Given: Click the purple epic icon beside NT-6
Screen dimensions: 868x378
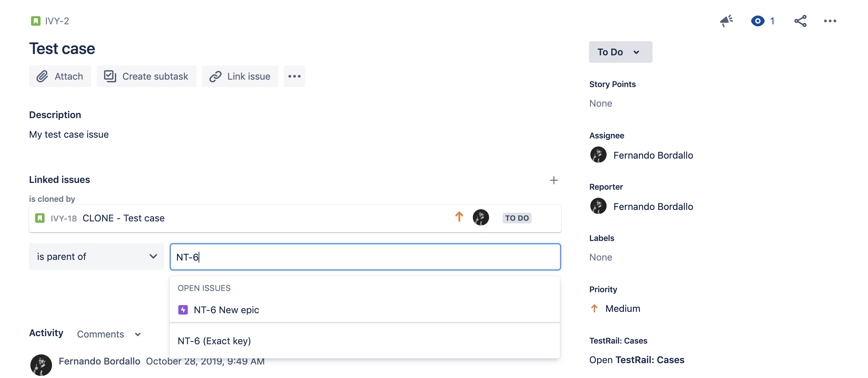Looking at the screenshot, I should point(183,309).
